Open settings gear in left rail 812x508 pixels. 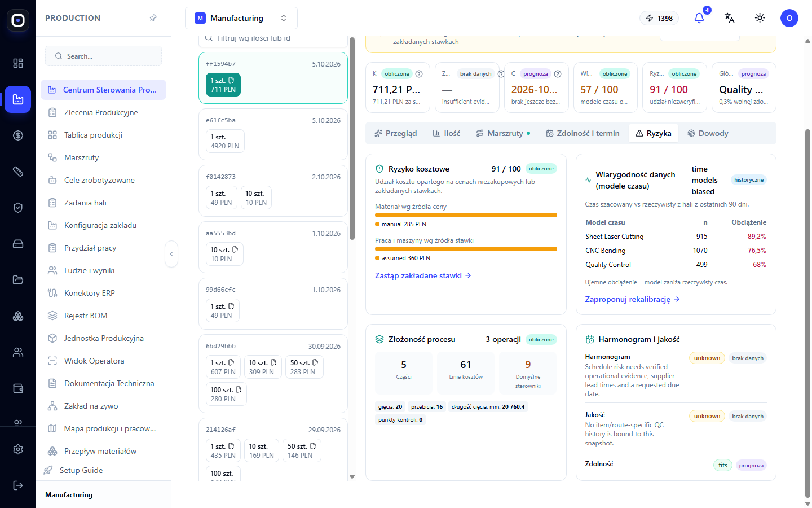point(18,449)
